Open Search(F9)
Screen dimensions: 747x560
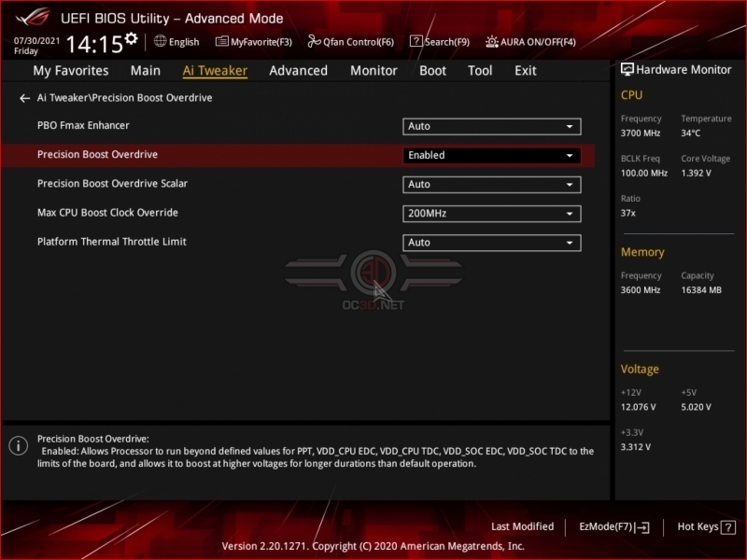(x=440, y=42)
